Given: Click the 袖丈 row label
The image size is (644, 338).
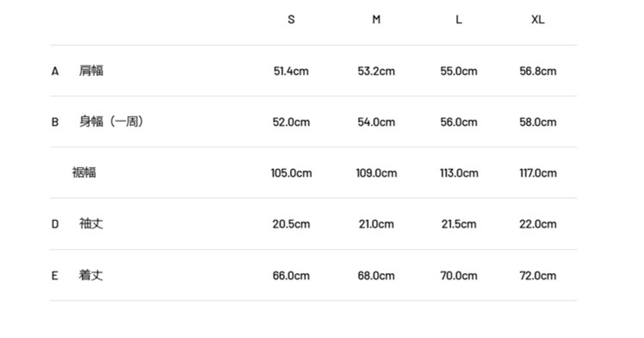Looking at the screenshot, I should pyautogui.click(x=91, y=224).
